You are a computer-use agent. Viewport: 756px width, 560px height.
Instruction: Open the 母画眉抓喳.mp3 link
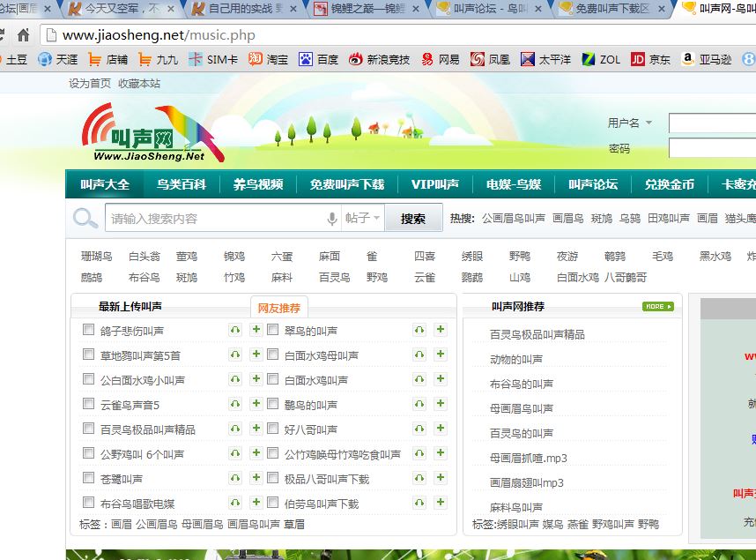click(x=528, y=458)
